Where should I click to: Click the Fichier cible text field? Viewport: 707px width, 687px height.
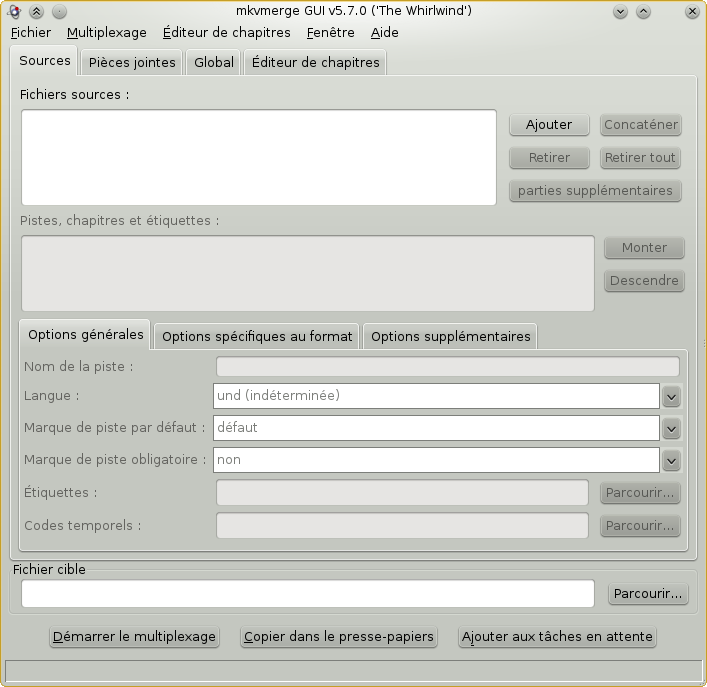click(x=307, y=594)
